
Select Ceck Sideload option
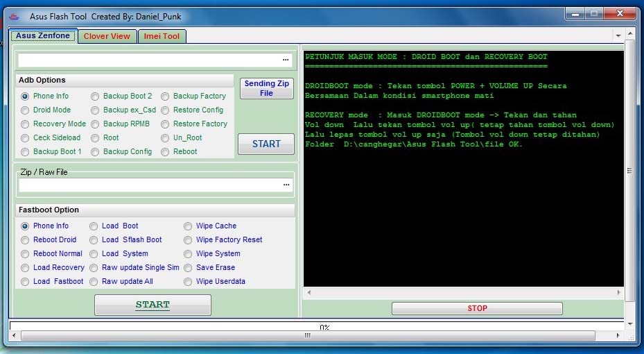click(25, 138)
